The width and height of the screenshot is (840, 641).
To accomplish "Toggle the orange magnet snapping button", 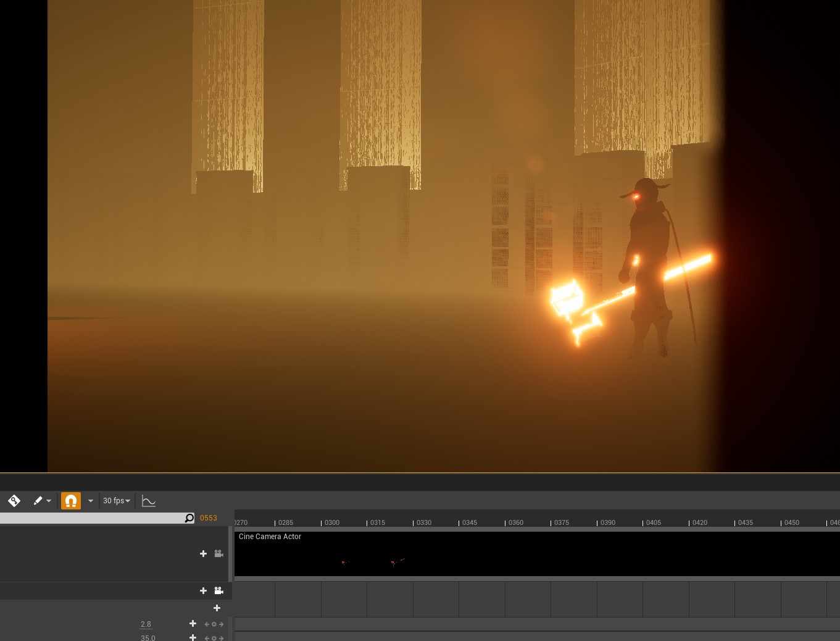I will tap(71, 501).
